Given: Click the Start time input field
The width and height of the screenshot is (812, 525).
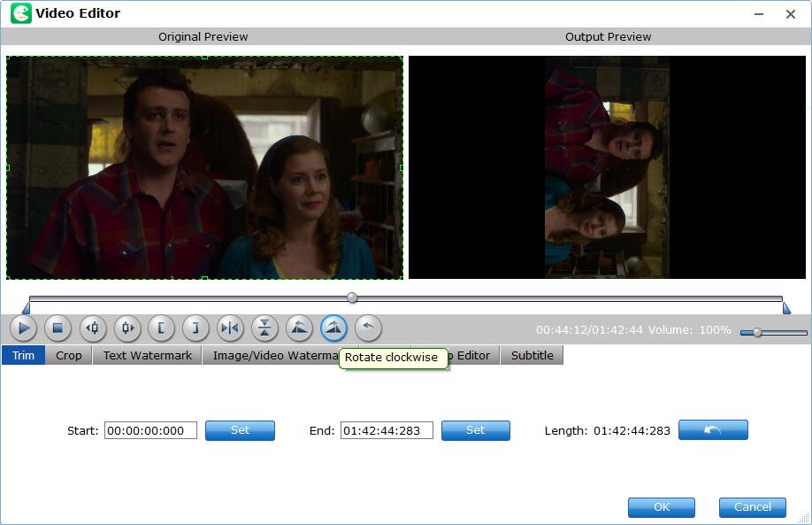Looking at the screenshot, I should coord(150,430).
